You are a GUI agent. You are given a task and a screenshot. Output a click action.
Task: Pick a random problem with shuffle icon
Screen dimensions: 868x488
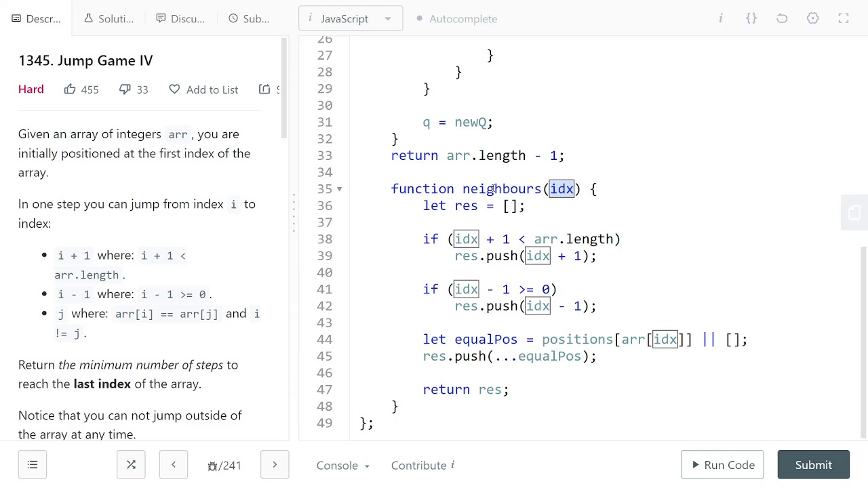click(131, 465)
